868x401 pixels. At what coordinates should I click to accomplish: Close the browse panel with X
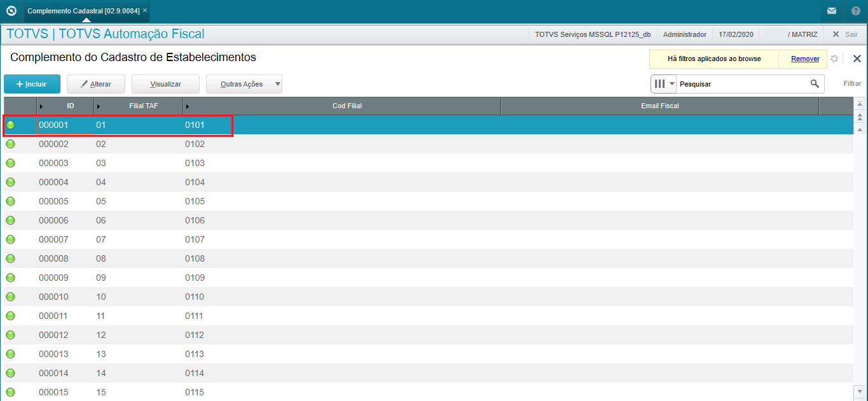(x=857, y=59)
